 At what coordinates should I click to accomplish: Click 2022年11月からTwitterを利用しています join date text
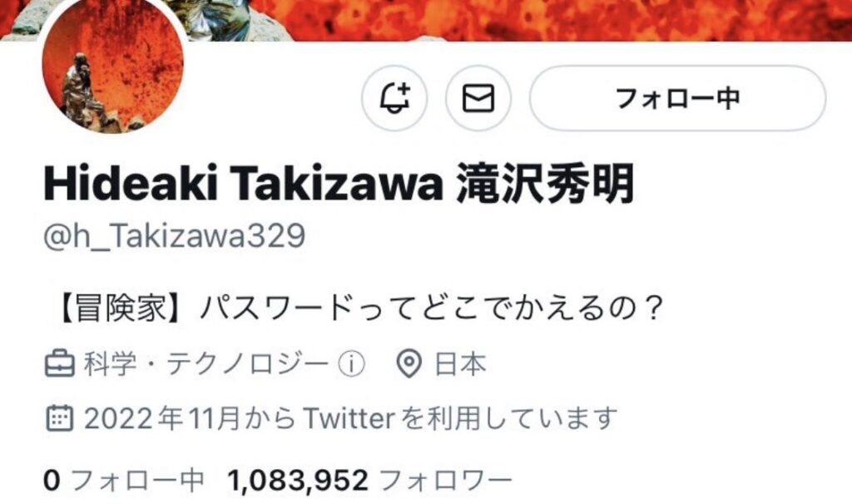(x=351, y=418)
